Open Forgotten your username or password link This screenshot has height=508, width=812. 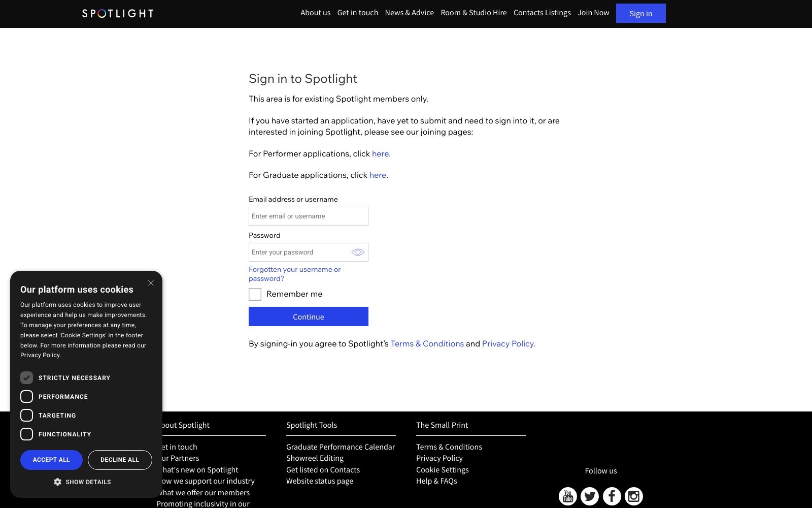[294, 274]
